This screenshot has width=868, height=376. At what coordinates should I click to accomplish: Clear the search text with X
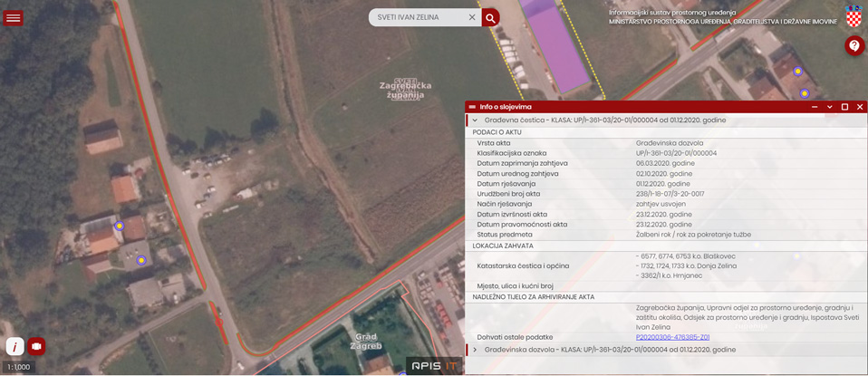[471, 17]
